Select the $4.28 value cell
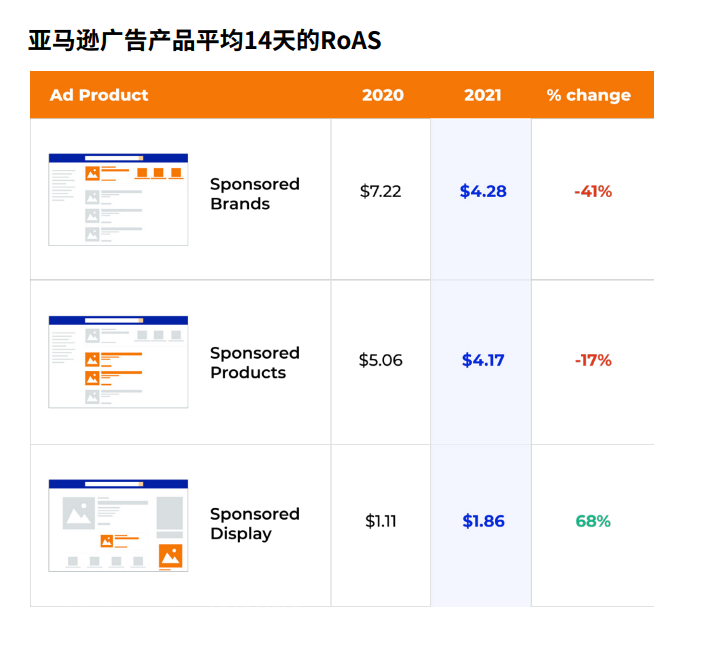Screen dimensions: 708x651 point(483,191)
